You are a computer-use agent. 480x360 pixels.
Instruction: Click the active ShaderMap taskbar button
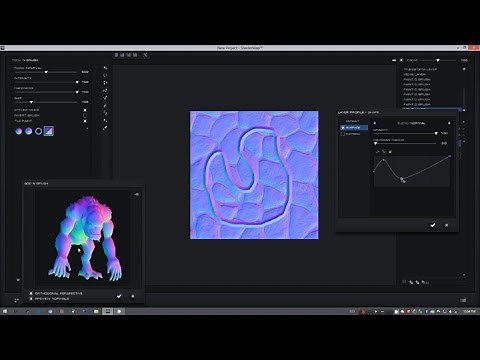(x=107, y=311)
